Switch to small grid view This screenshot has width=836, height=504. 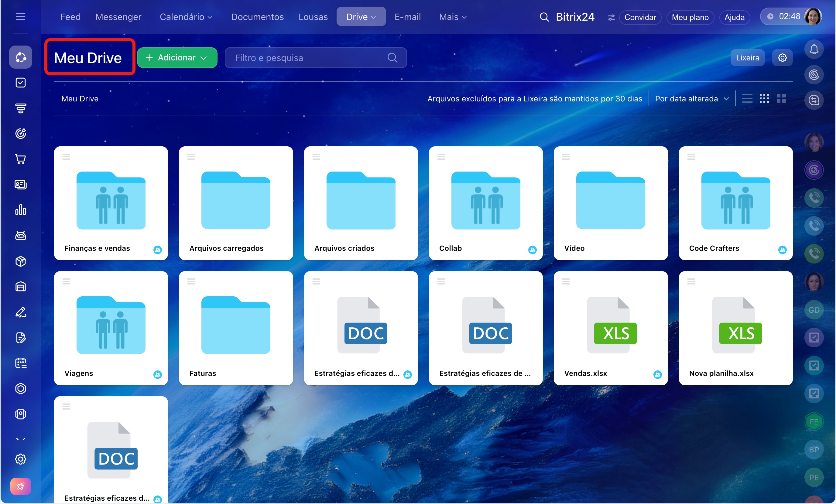pos(764,99)
